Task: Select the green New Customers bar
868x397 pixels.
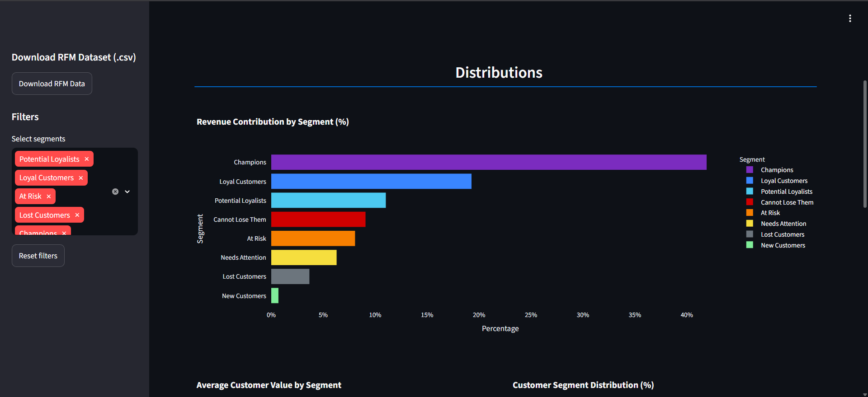Action: click(x=275, y=295)
